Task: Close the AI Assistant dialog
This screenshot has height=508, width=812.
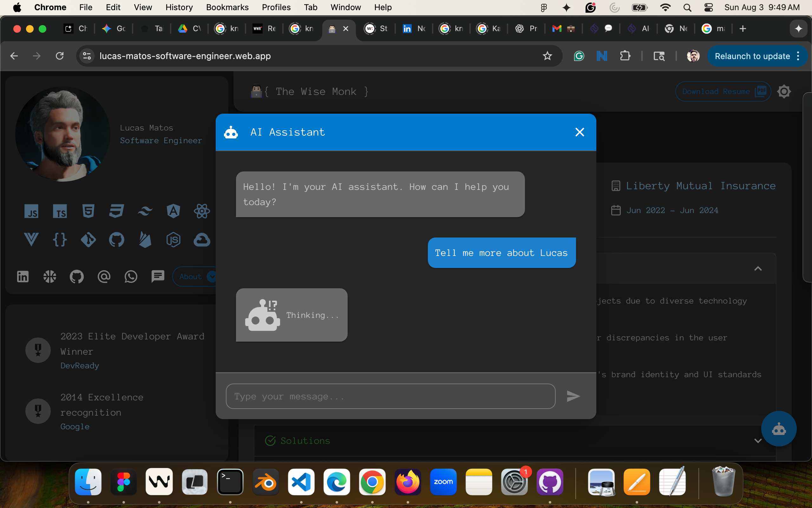Action: pyautogui.click(x=580, y=132)
